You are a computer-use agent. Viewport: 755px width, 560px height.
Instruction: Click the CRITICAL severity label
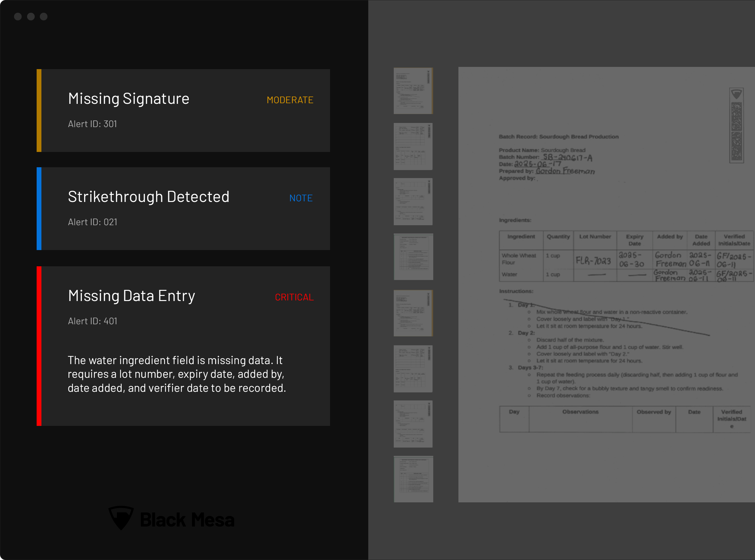(x=294, y=297)
